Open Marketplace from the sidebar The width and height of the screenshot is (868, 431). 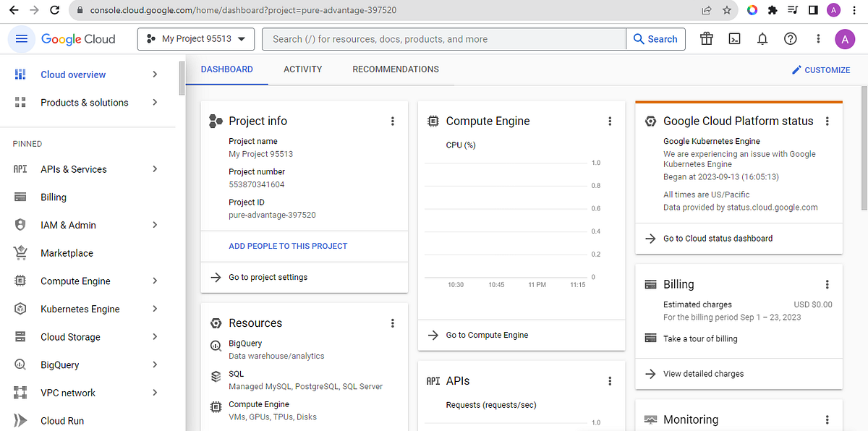pyautogui.click(x=67, y=252)
